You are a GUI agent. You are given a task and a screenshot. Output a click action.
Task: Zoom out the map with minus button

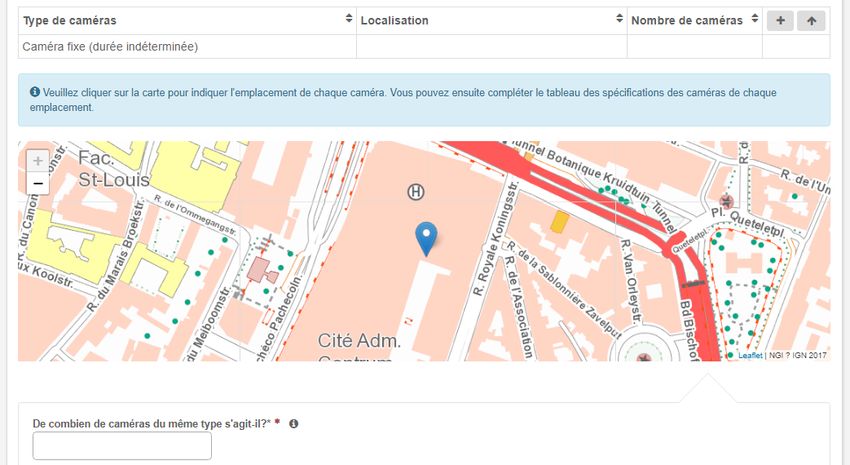click(x=38, y=184)
